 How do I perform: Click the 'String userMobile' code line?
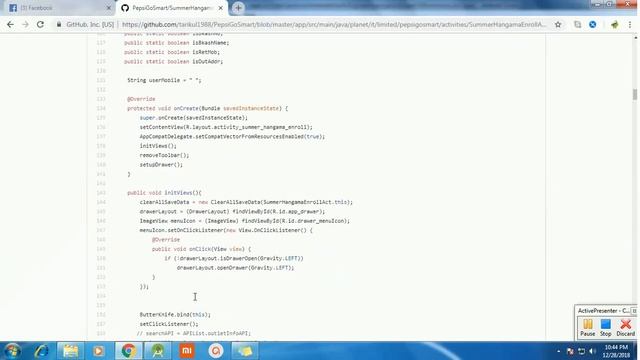[164, 80]
